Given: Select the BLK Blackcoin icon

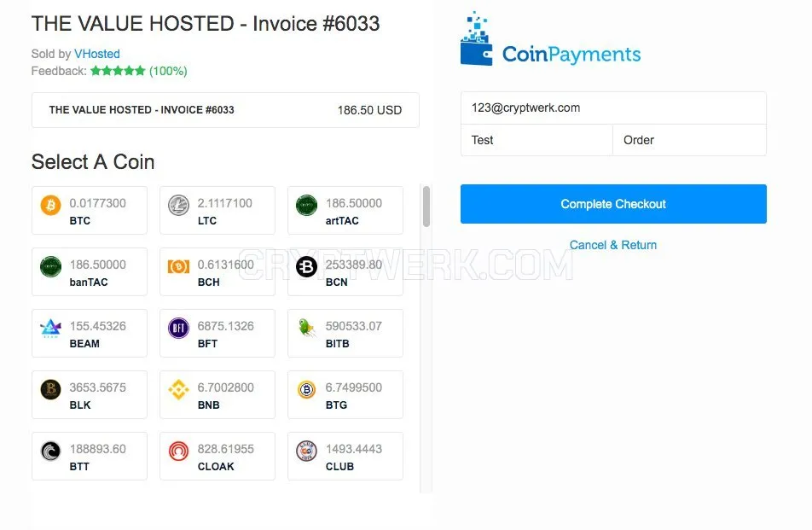Looking at the screenshot, I should click(x=51, y=389).
